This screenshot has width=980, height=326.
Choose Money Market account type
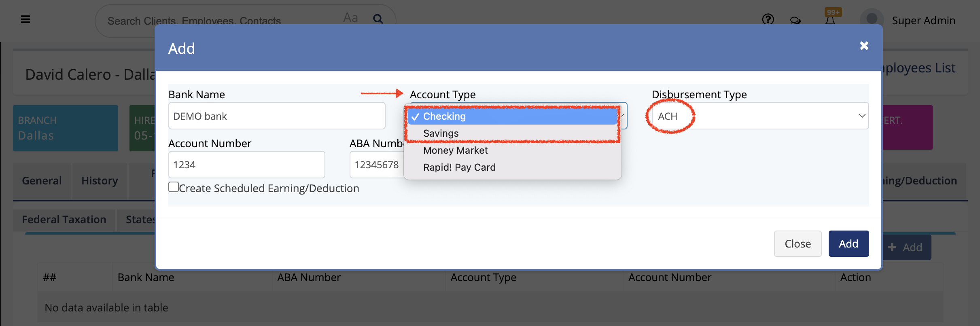click(x=455, y=150)
